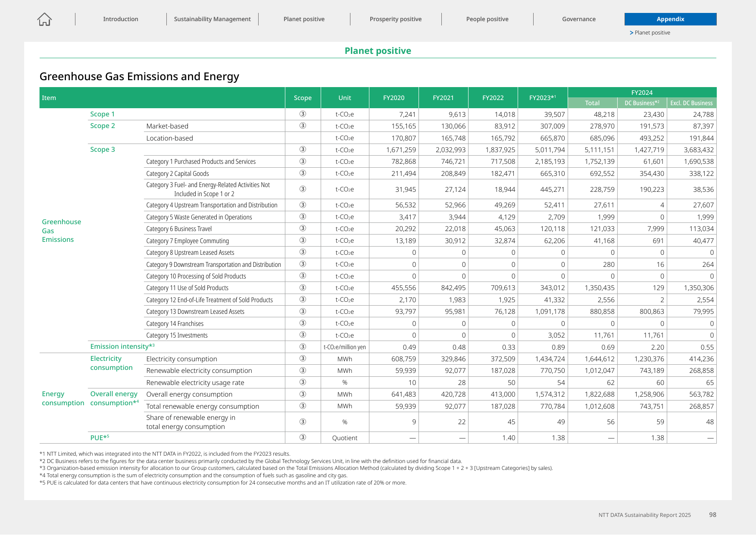
Task: Click the Emission intensity*3 label
Action: click(x=122, y=347)
